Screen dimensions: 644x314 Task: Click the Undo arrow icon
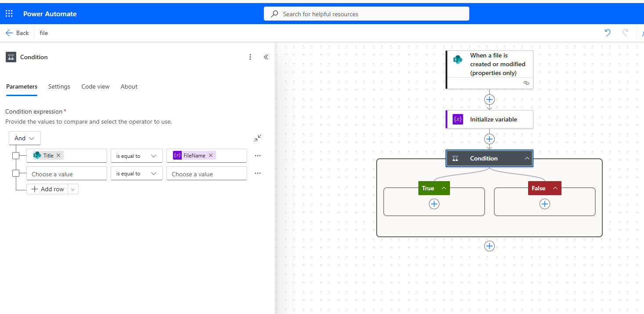608,33
